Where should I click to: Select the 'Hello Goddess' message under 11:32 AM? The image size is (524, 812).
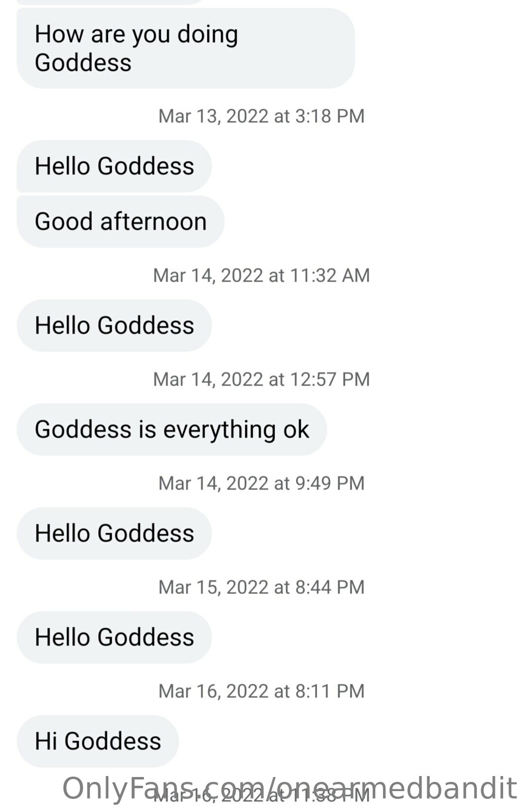pyautogui.click(x=114, y=325)
